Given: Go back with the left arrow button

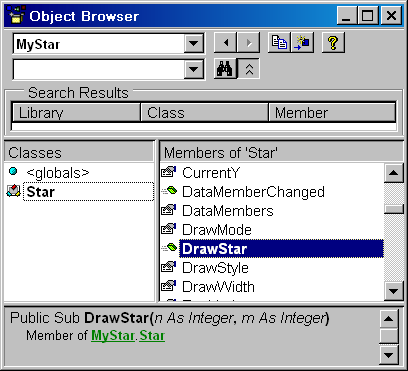Looking at the screenshot, I should pyautogui.click(x=225, y=43).
